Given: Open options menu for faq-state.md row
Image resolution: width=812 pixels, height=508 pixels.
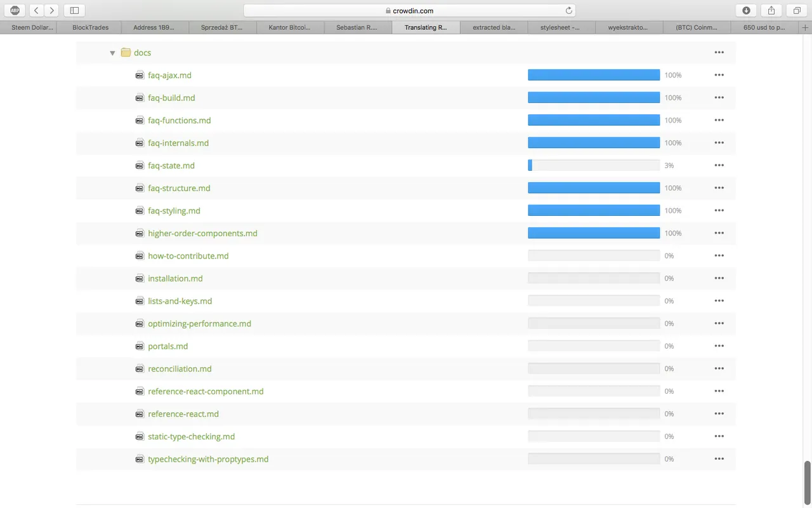Looking at the screenshot, I should (x=719, y=165).
